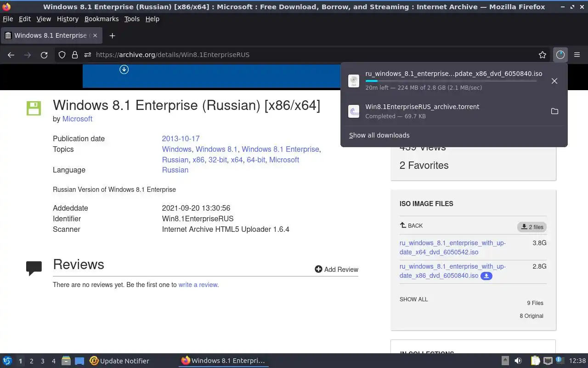Screen dimensions: 588x368
Task: Open the Tools menu
Action: tap(132, 19)
